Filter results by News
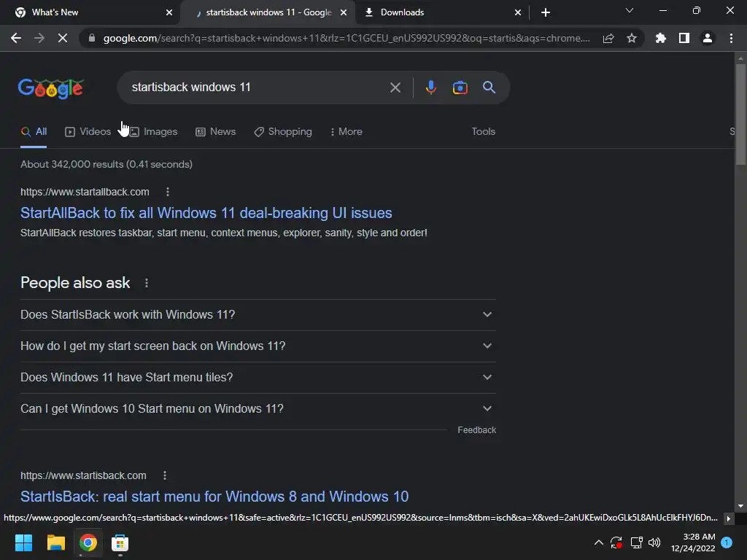 click(x=216, y=132)
